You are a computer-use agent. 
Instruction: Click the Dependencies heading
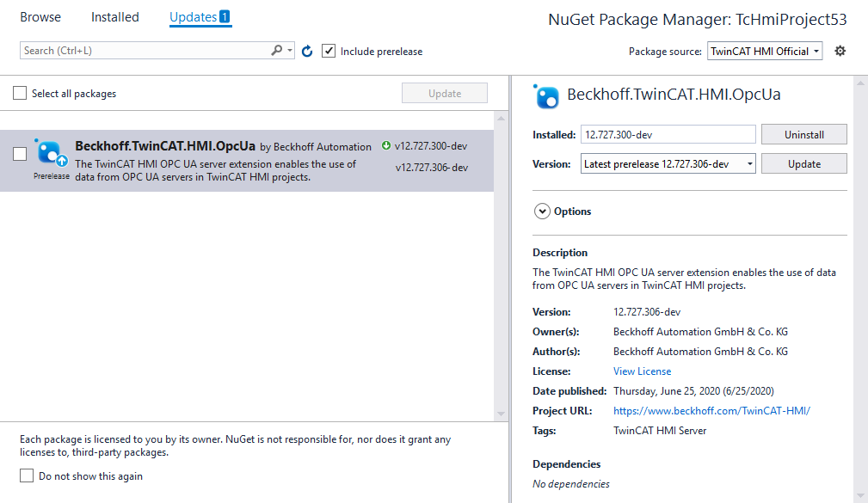(566, 463)
